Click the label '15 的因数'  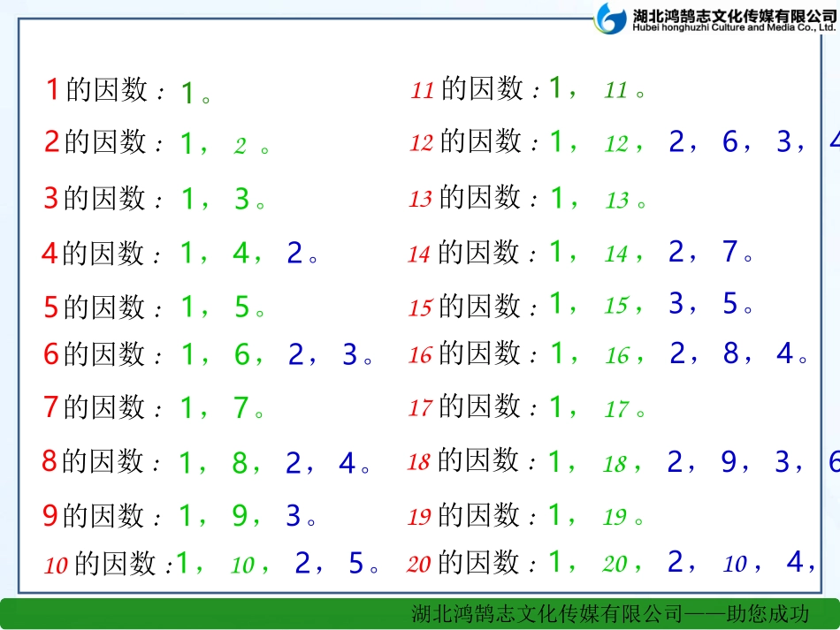point(465,307)
